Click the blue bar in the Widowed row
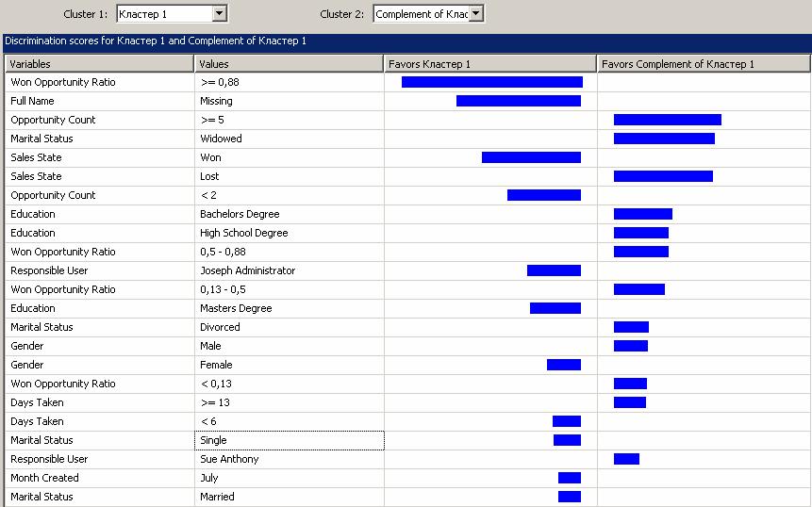This screenshot has height=507, width=812. click(665, 139)
